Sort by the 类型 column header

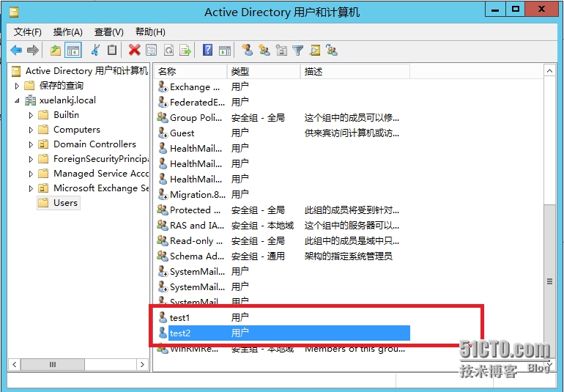point(264,71)
